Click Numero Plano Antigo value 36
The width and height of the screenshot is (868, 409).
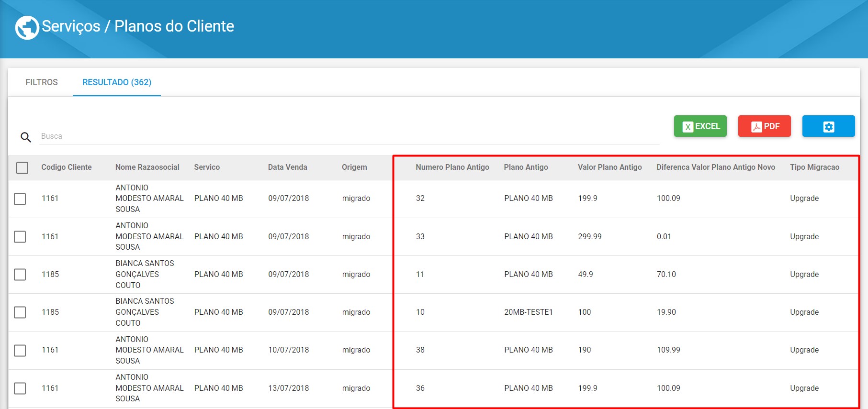click(420, 388)
